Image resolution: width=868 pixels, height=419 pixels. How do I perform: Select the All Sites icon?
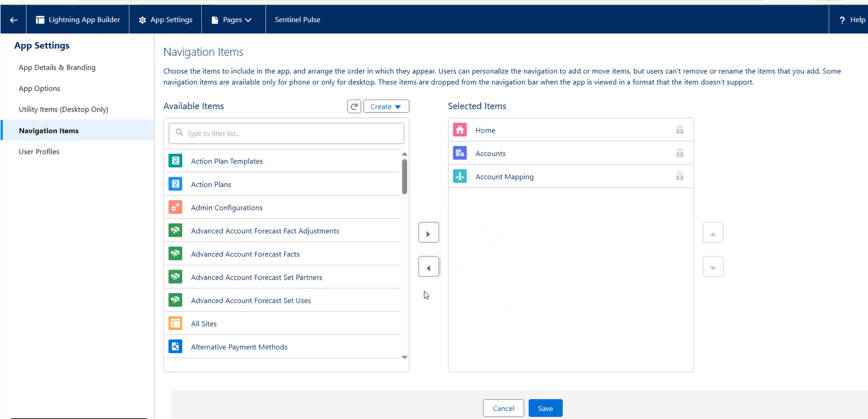[x=176, y=323]
